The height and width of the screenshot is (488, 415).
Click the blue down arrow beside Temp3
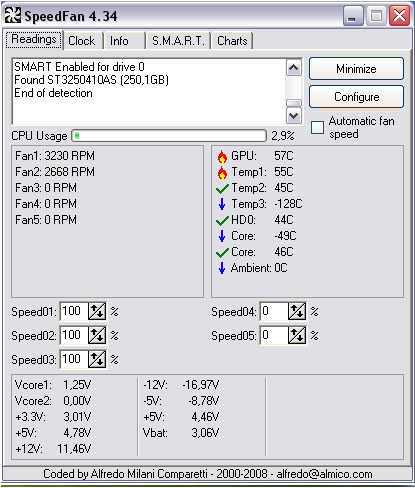pyautogui.click(x=222, y=204)
